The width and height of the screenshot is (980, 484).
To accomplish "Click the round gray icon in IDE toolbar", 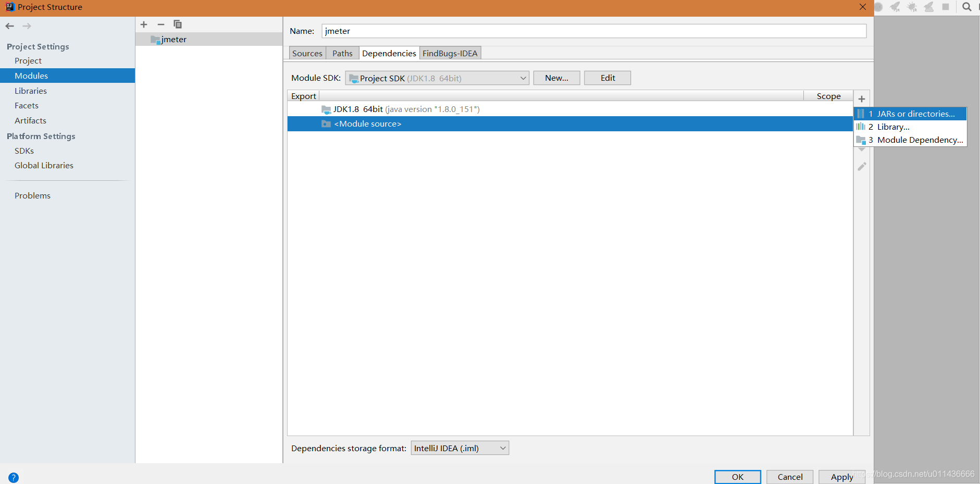I will [x=878, y=7].
